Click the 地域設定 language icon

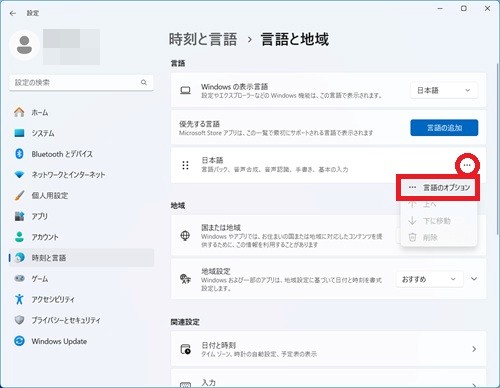click(185, 279)
